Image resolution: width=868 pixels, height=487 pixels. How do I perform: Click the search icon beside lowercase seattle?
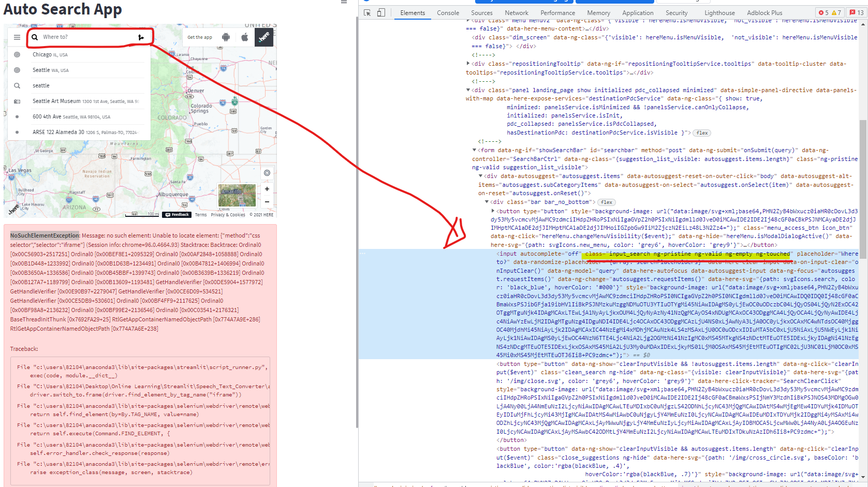click(17, 85)
